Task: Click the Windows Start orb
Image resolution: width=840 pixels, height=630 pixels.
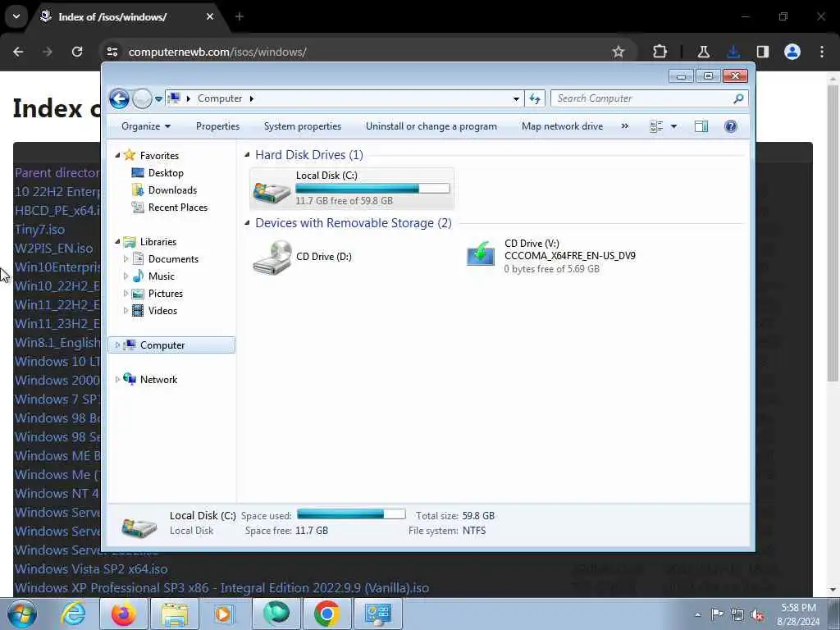Action: point(22,614)
